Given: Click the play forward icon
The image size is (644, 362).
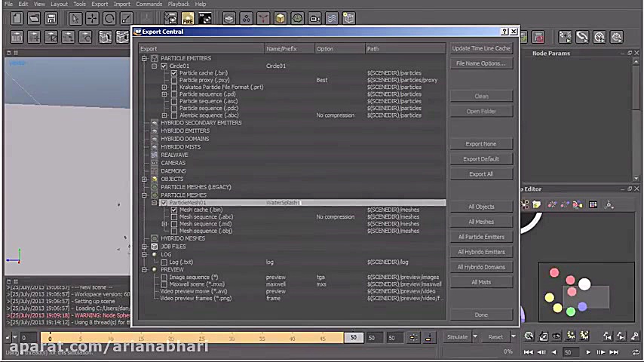Looking at the screenshot, I should [x=588, y=352].
